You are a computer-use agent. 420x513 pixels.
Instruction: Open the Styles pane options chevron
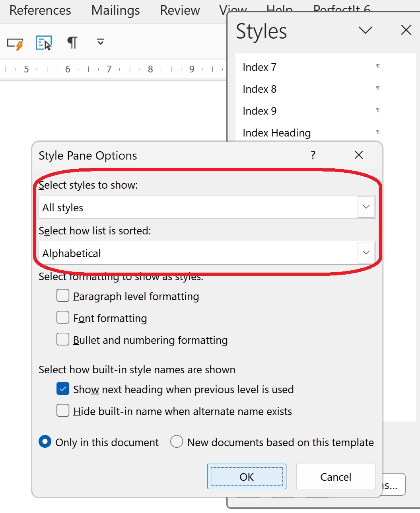[x=365, y=30]
